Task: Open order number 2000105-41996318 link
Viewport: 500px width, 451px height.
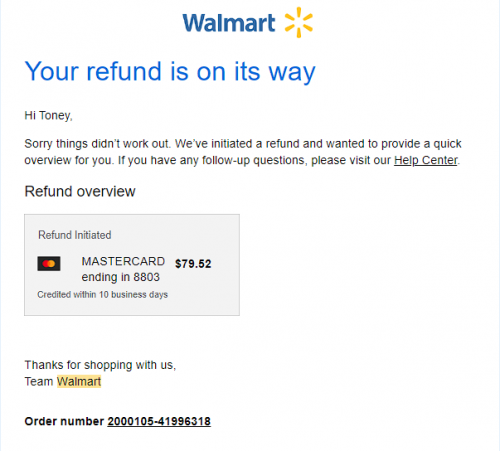Action: click(x=159, y=421)
